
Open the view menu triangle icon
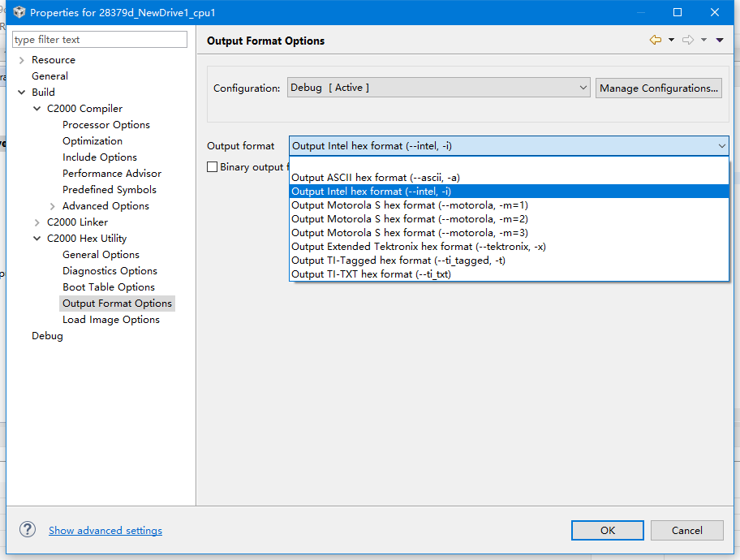[720, 40]
